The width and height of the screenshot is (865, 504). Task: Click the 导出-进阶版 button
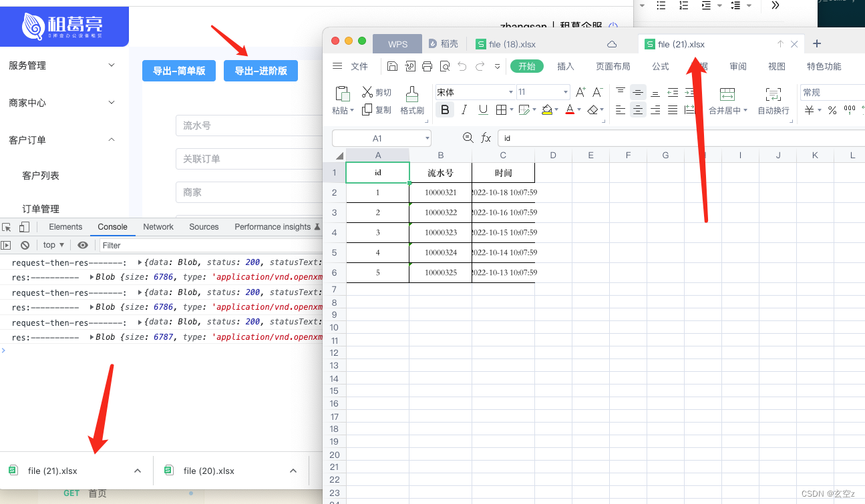pyautogui.click(x=261, y=71)
